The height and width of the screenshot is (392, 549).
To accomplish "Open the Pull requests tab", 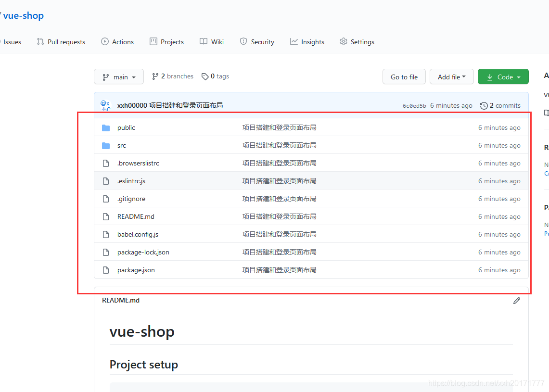I will 61,42.
